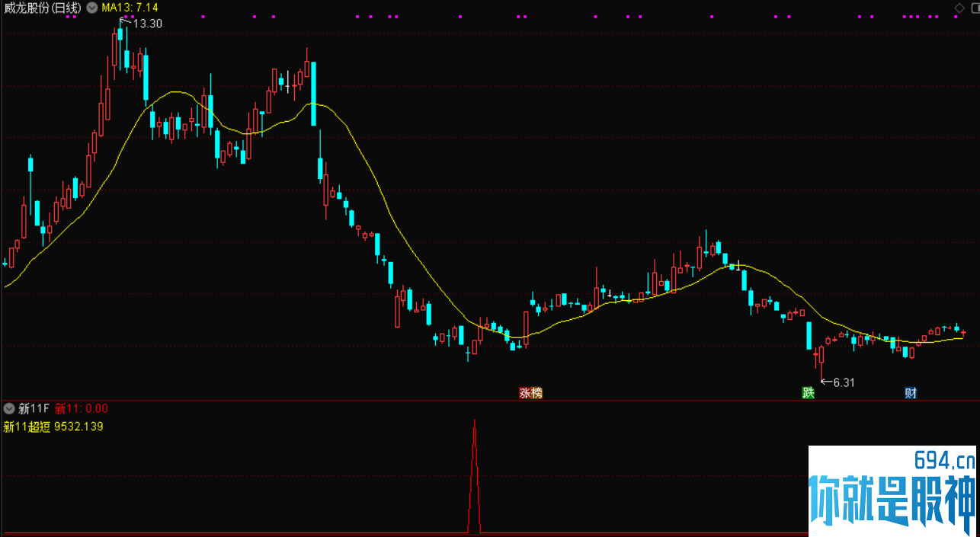Open the dropdown arrow beside 威龙股份(日线)
The height and width of the screenshot is (537, 980).
(92, 8)
